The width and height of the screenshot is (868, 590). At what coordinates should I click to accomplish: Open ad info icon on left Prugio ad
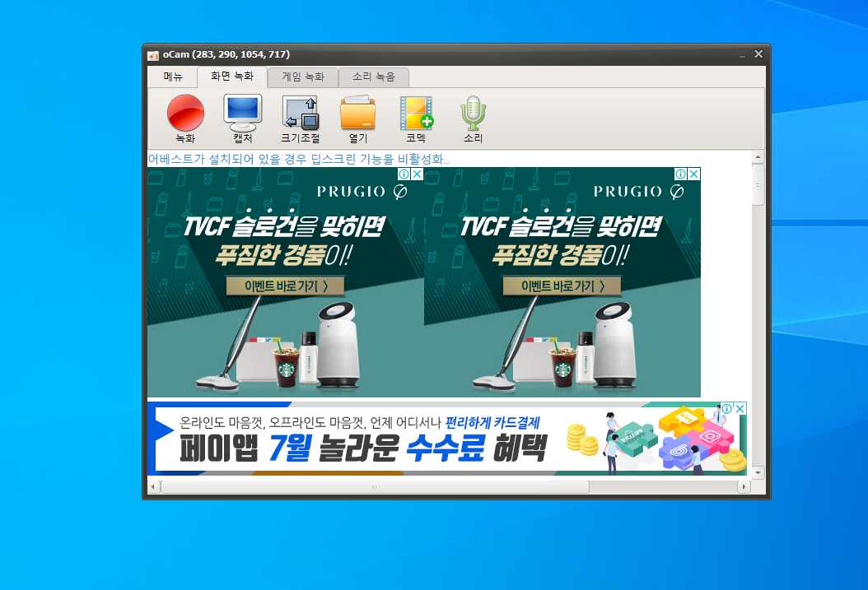click(404, 174)
